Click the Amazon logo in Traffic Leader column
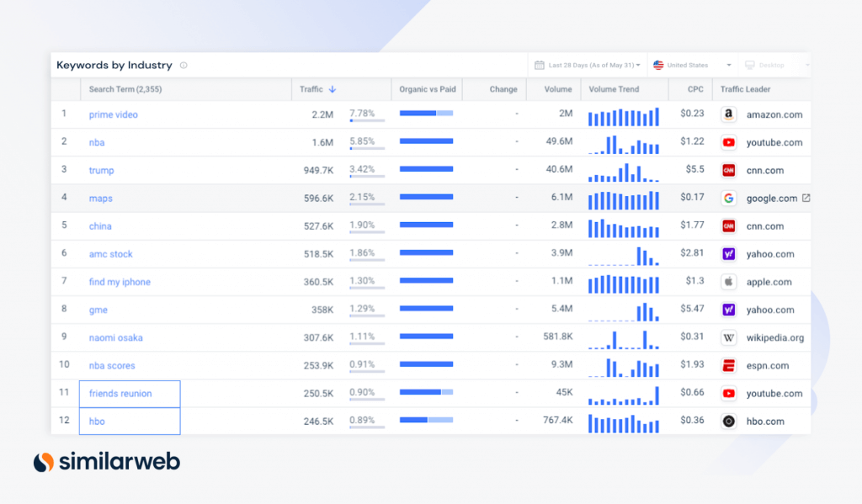 coord(728,114)
